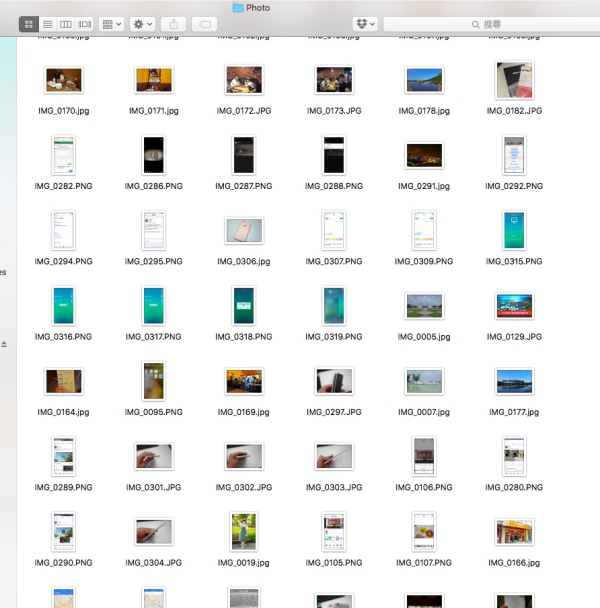Select the IMG_0289.PNG thumbnail
Image resolution: width=600 pixels, height=608 pixels.
[64, 456]
